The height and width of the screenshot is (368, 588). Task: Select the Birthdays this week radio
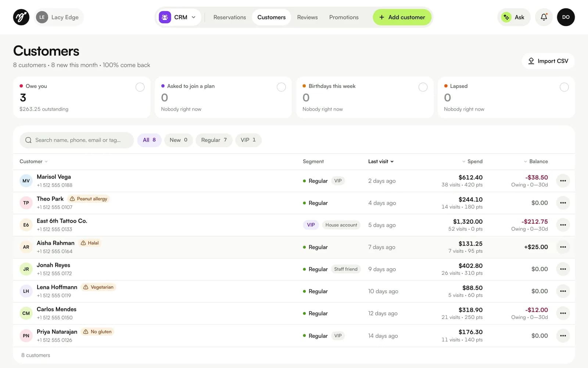(423, 87)
